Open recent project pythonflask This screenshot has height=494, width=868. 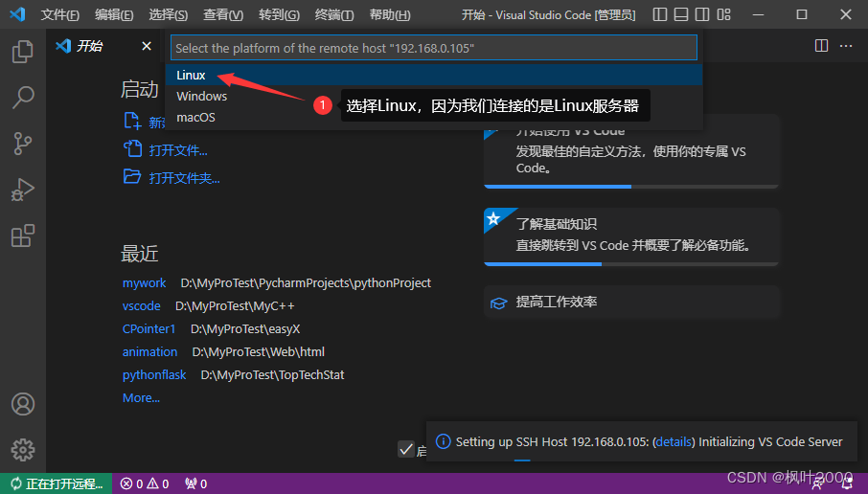click(154, 374)
